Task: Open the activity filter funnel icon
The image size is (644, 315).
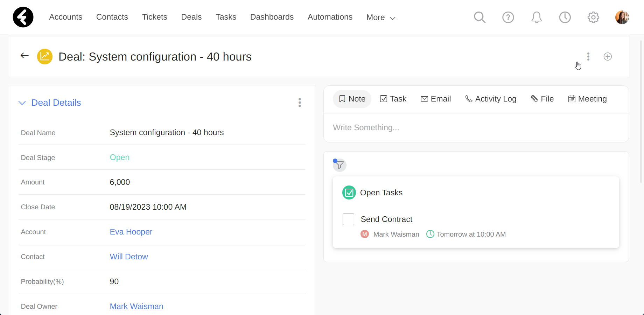Action: point(339,165)
